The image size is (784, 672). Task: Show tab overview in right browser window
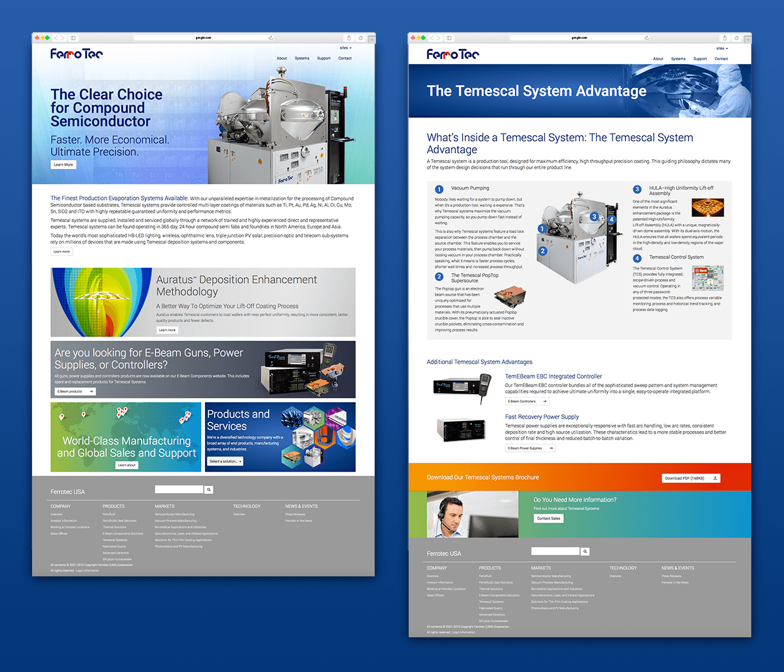coord(736,38)
